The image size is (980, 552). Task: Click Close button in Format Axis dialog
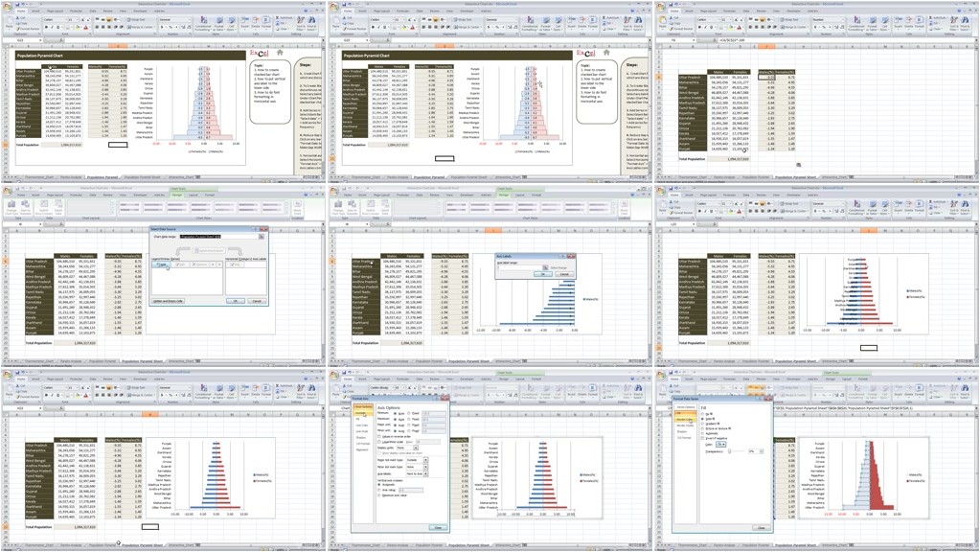pyautogui.click(x=438, y=527)
